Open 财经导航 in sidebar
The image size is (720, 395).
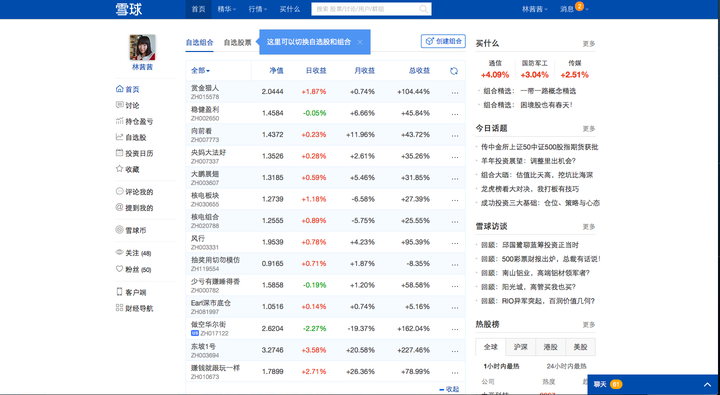[135, 308]
